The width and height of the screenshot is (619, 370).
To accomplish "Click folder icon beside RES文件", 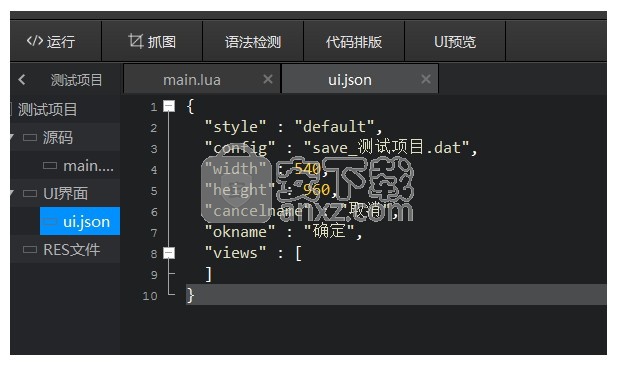I will (x=30, y=250).
